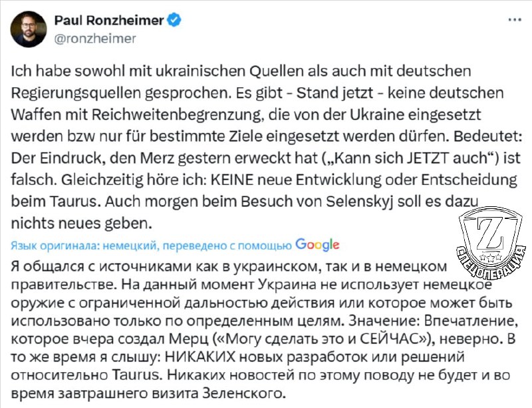Open the three-dot more options menu
The width and height of the screenshot is (532, 408).
point(514,20)
